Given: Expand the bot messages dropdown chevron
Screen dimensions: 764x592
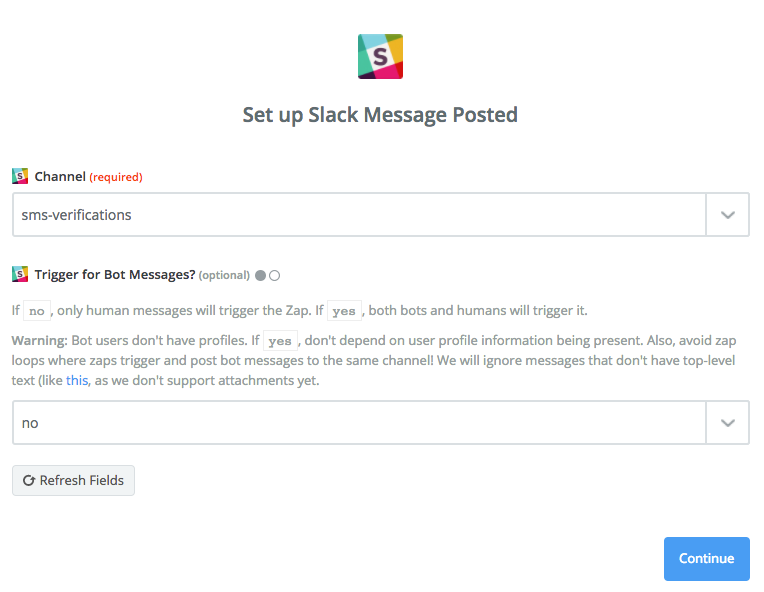Looking at the screenshot, I should point(727,423).
